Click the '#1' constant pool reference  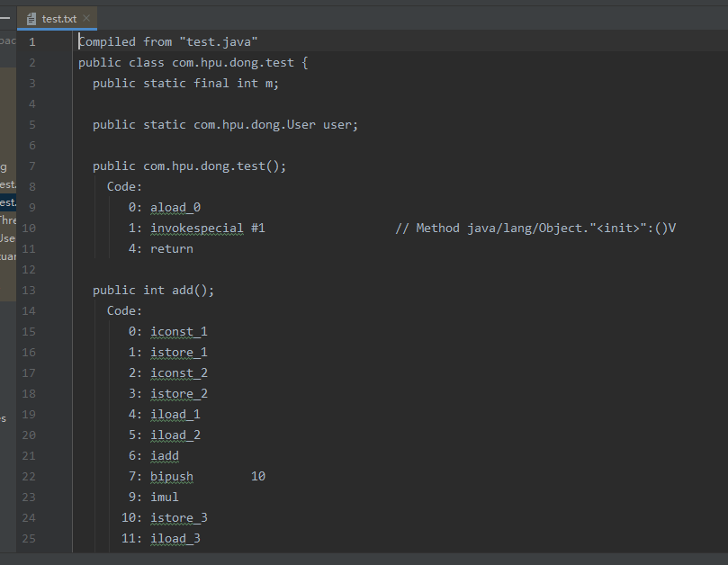pos(258,229)
